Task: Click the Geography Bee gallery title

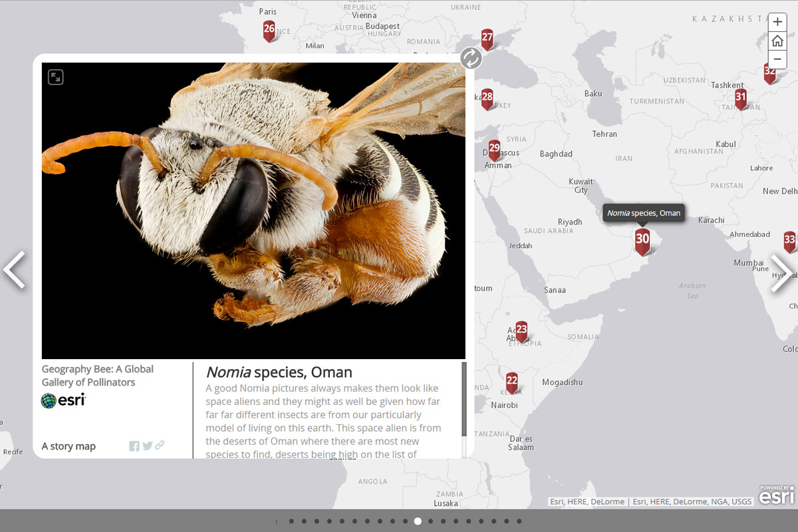Action: (x=98, y=376)
